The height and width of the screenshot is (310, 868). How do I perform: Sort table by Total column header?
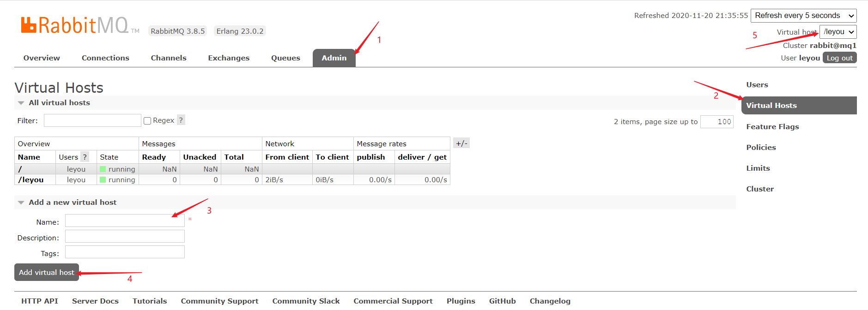(x=234, y=157)
